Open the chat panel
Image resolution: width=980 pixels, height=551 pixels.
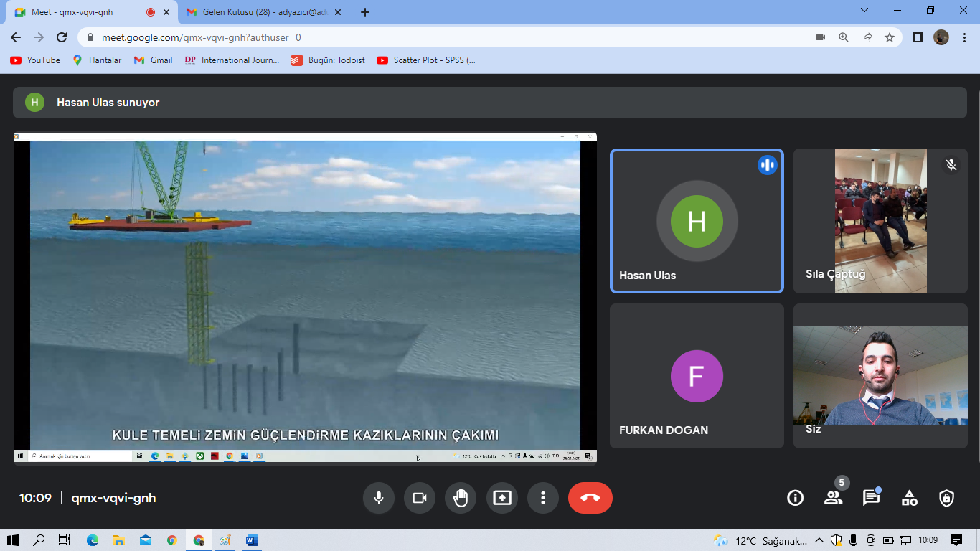pyautogui.click(x=871, y=498)
